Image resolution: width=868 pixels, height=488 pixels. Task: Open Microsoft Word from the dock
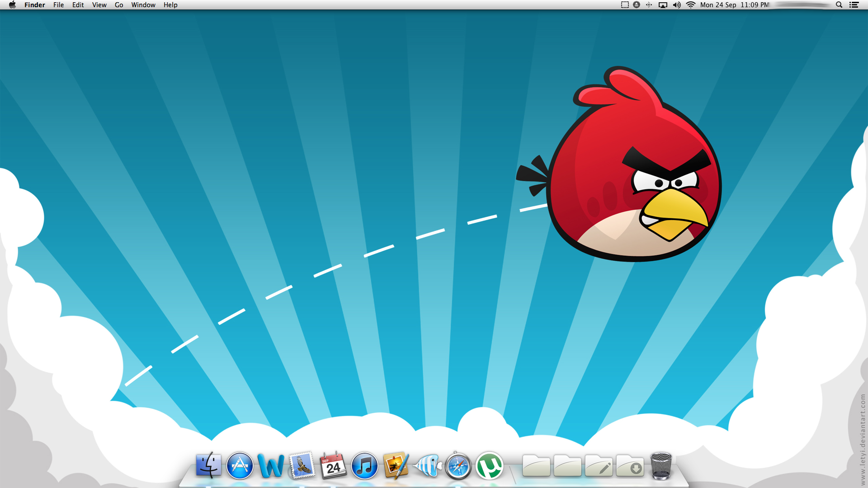point(271,466)
